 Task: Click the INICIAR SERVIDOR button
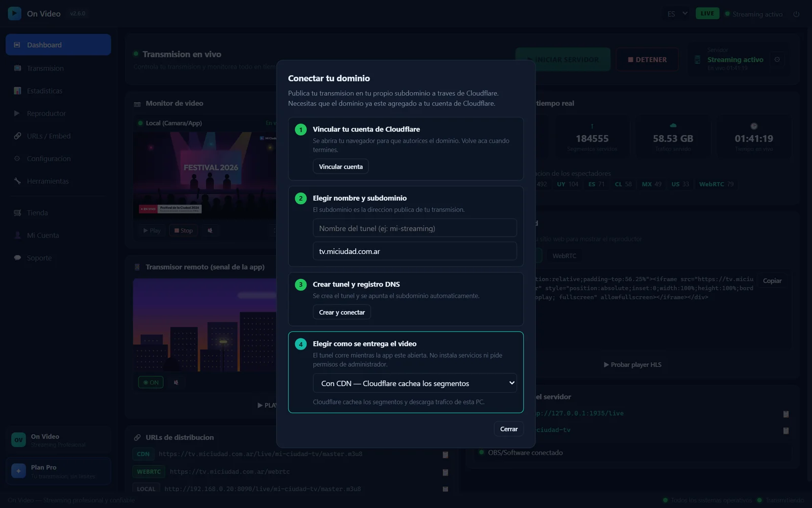(563, 59)
